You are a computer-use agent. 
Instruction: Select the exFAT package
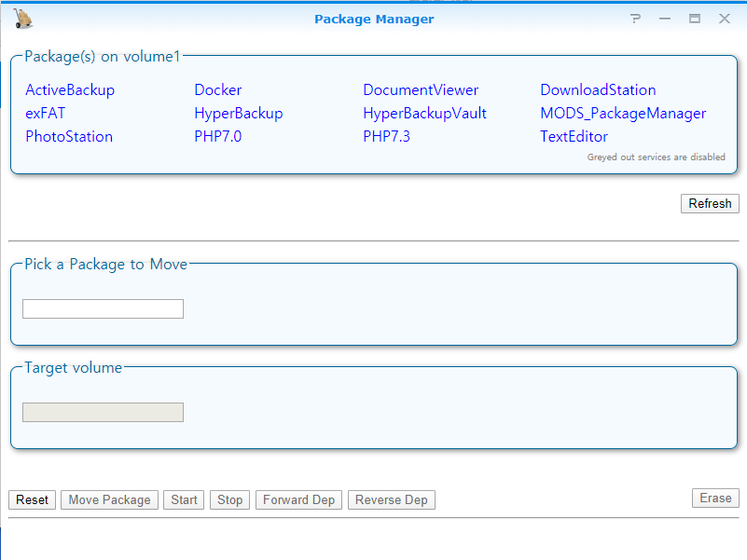pos(46,114)
